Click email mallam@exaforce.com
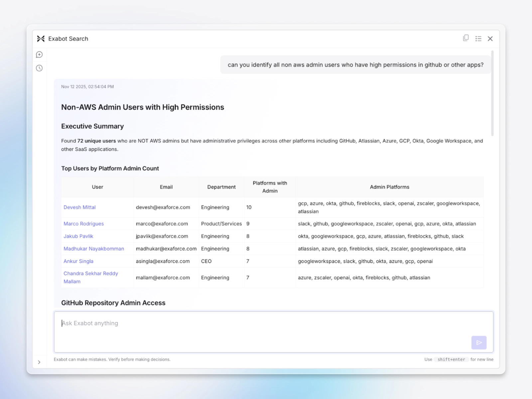Viewport: 532px width, 399px height. coord(163,278)
